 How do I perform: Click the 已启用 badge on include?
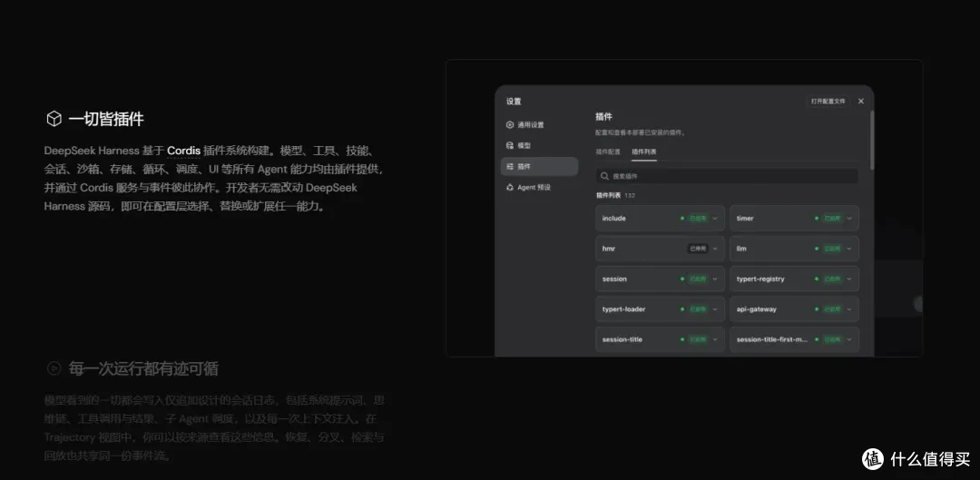pyautogui.click(x=698, y=219)
